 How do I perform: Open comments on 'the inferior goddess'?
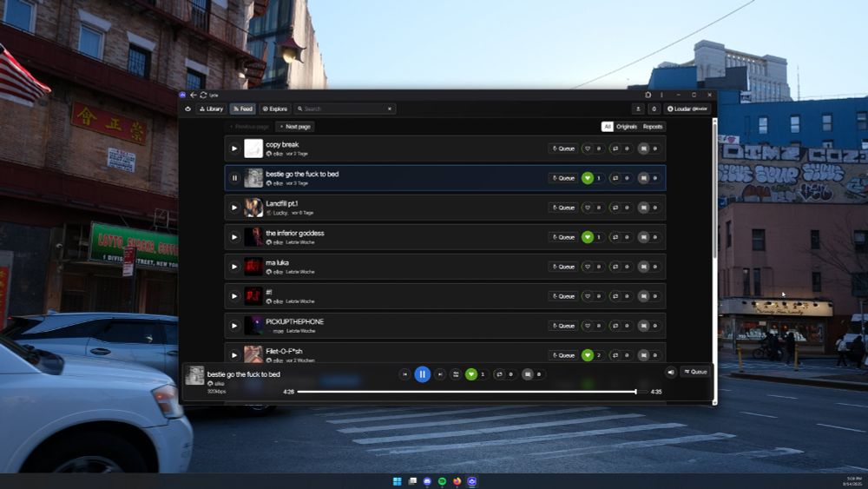pos(643,237)
